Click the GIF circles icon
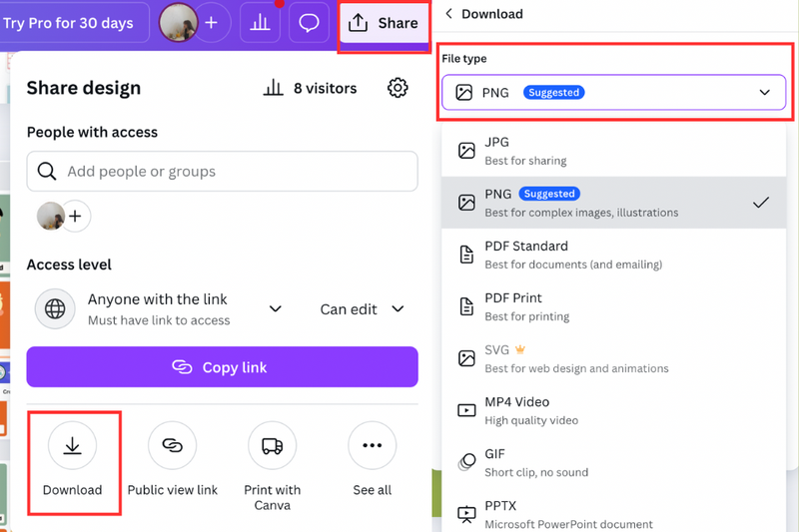 (x=466, y=462)
